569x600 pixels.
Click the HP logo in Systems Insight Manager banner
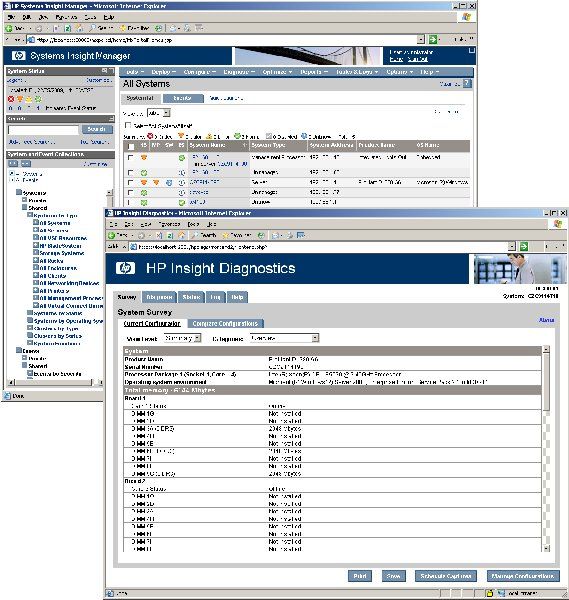point(18,56)
